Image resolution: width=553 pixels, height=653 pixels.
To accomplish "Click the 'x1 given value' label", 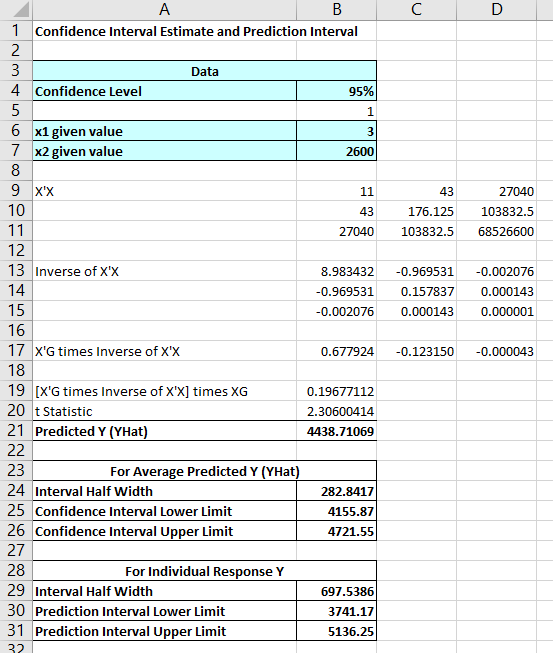I will pos(164,131).
